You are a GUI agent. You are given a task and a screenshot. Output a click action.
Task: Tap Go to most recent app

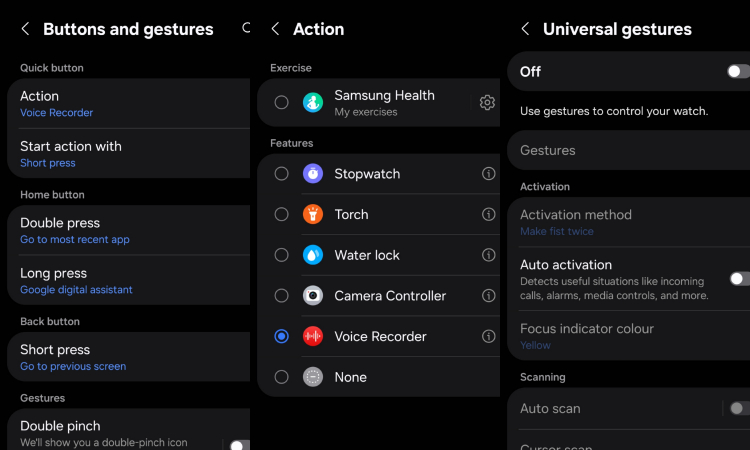point(75,240)
